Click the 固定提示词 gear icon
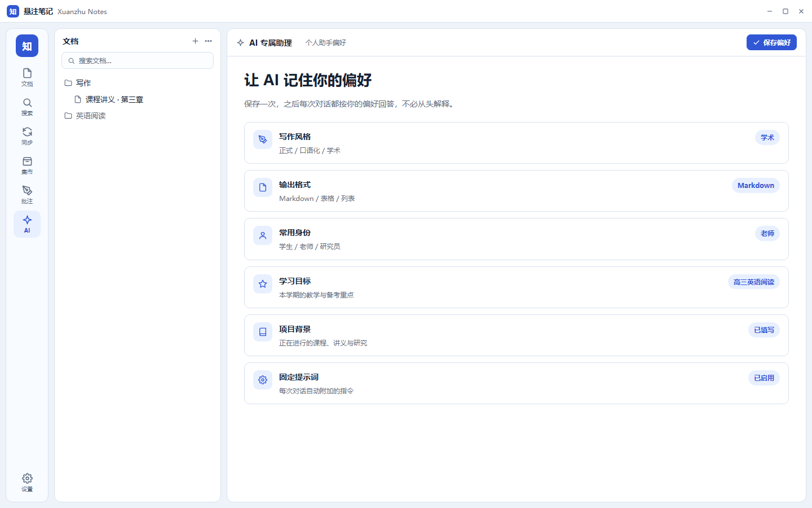Screen dimensions: 812x508 (x=263, y=380)
